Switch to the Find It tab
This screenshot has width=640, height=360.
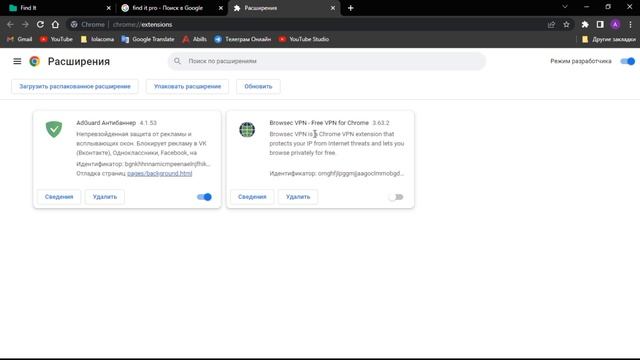(x=57, y=8)
